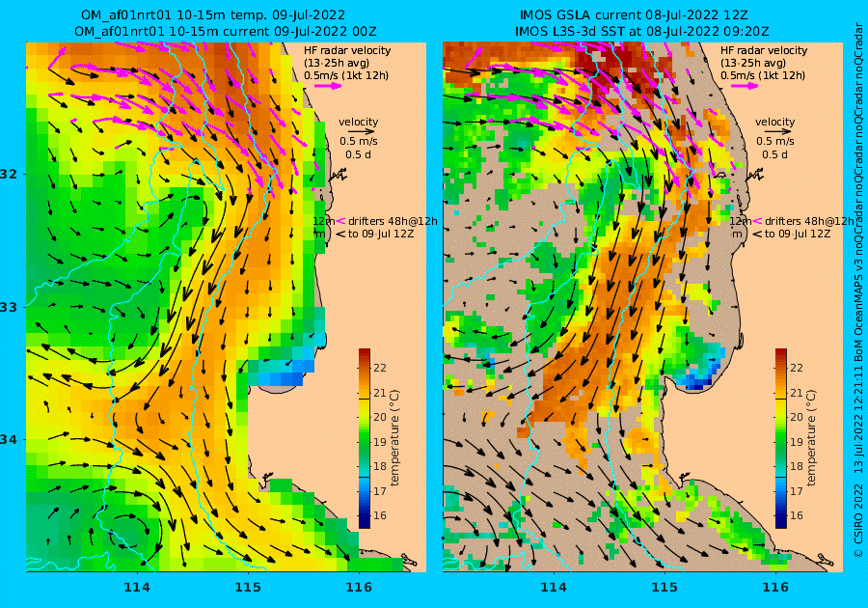Click '(13-25h avg)' text in right panel

[x=752, y=63]
